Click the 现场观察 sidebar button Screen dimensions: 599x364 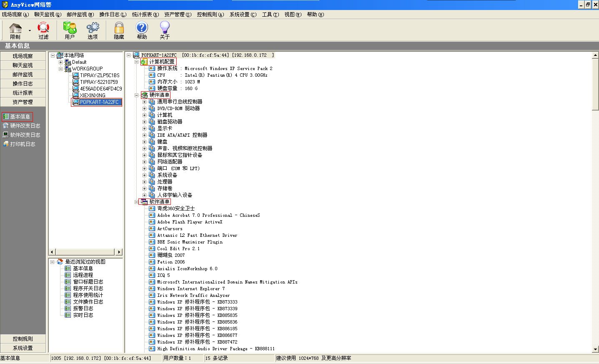coord(23,56)
